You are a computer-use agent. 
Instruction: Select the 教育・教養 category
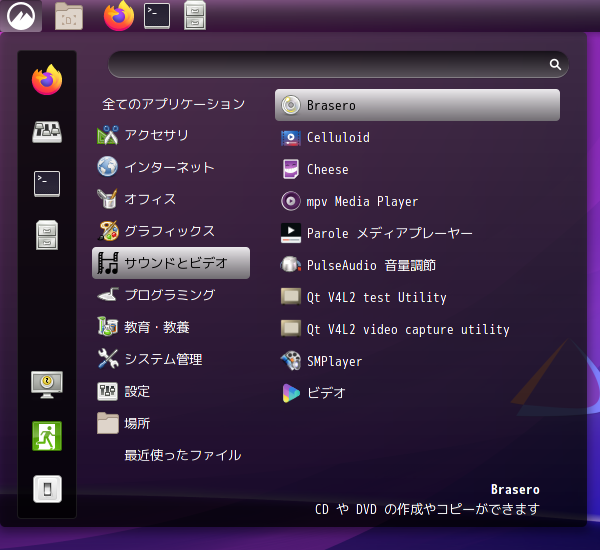[171, 327]
